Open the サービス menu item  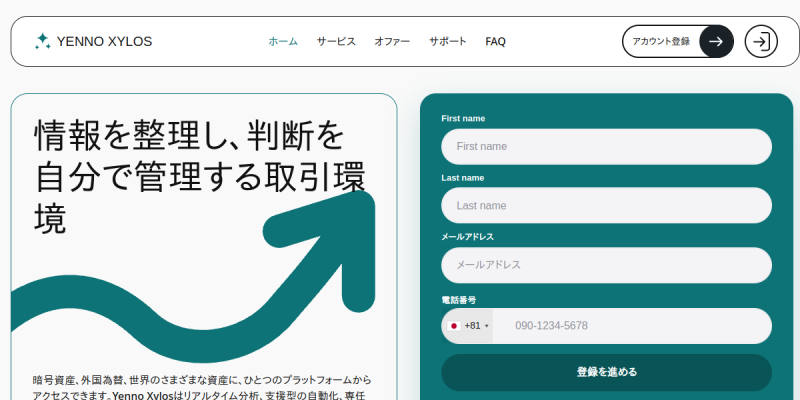(x=336, y=41)
